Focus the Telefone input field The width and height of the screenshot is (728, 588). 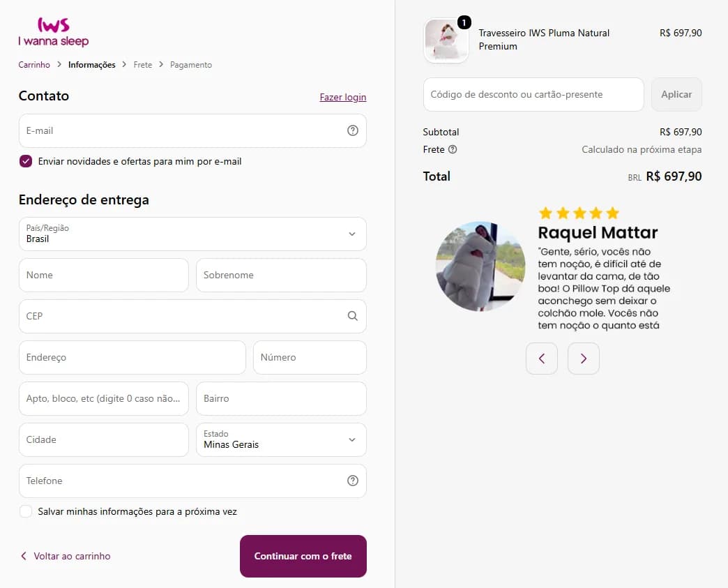[x=192, y=481]
